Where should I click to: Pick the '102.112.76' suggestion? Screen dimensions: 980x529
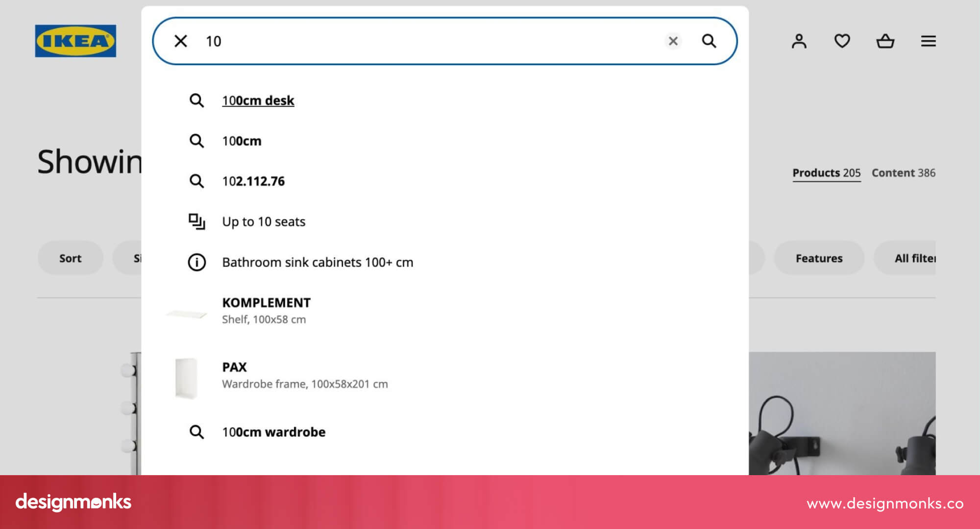pos(253,181)
